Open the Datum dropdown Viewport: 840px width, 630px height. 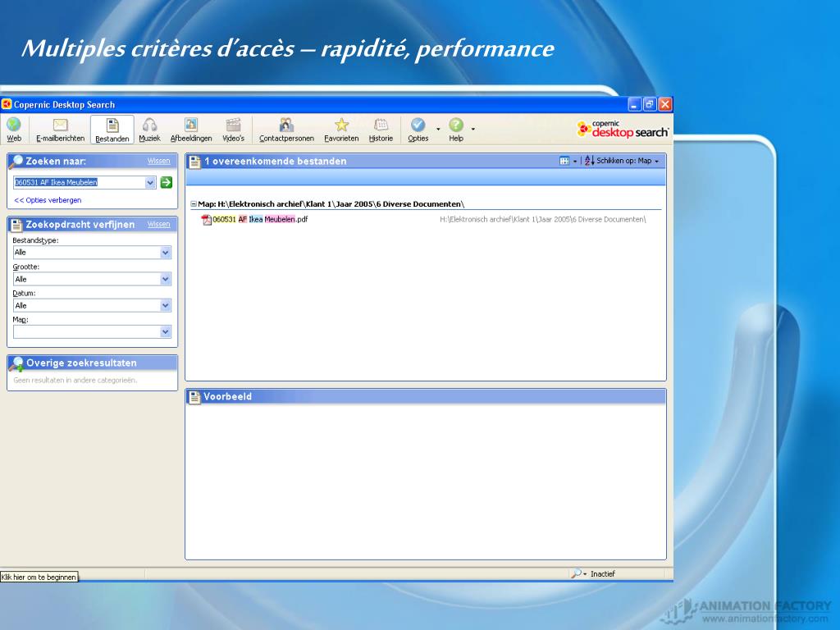click(166, 305)
